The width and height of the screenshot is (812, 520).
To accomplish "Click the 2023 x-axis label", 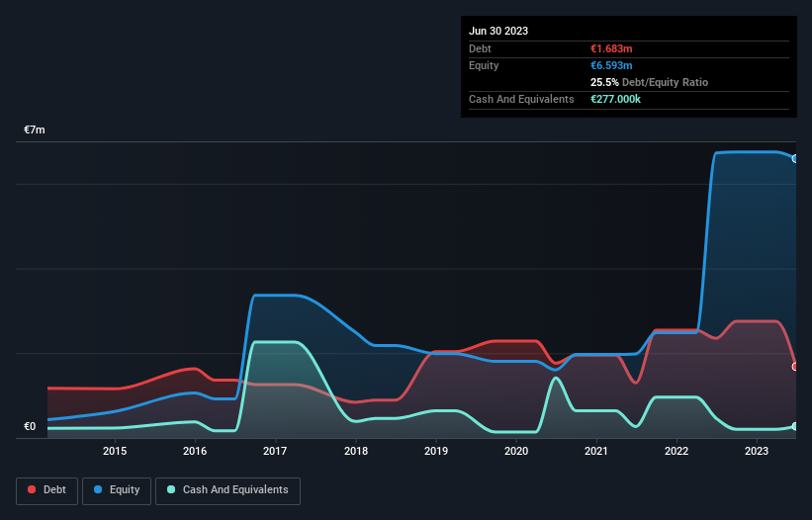I will pos(757,451).
